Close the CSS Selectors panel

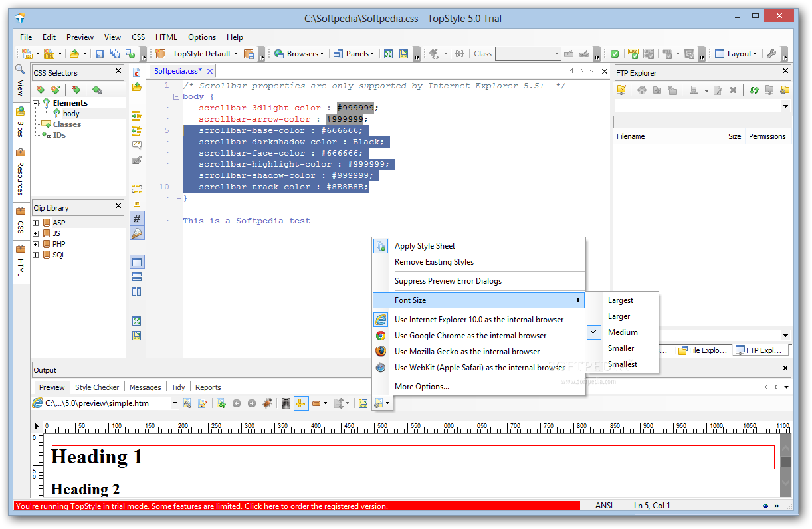118,72
